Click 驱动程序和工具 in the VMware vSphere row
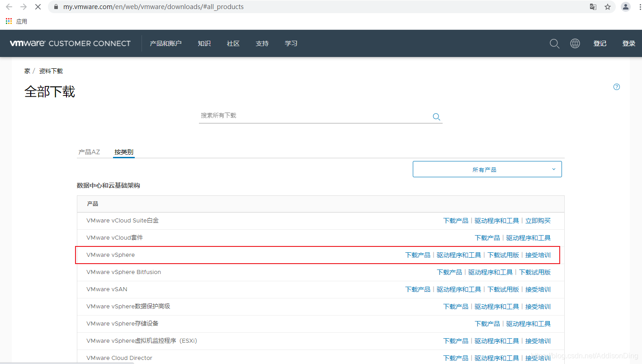 (x=459, y=255)
